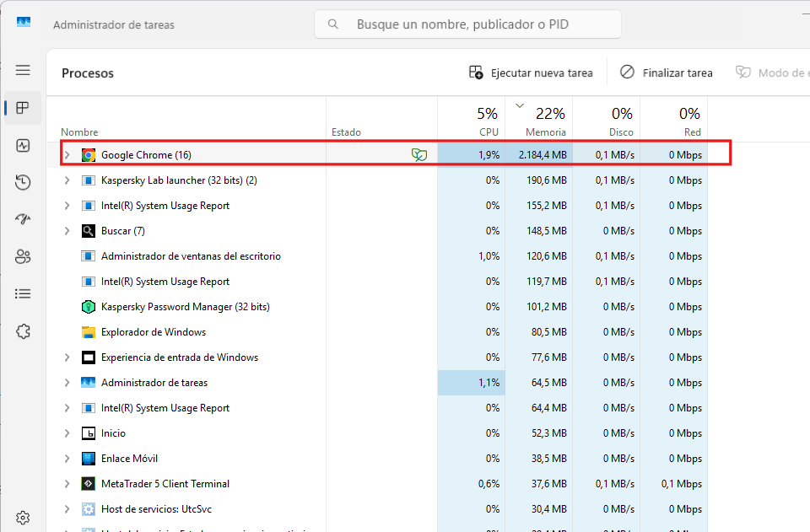Sort by the Disco column header

coord(607,119)
